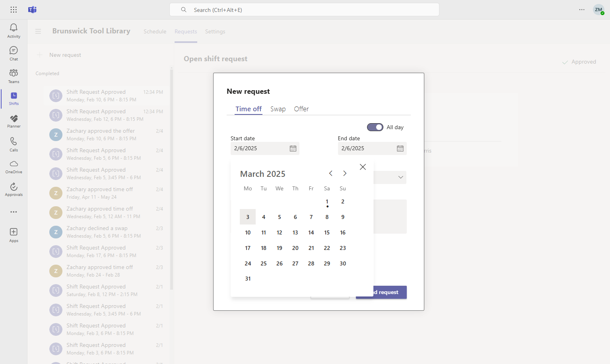The image size is (610, 364).
Task: Open the Settings tab
Action: [215, 31]
